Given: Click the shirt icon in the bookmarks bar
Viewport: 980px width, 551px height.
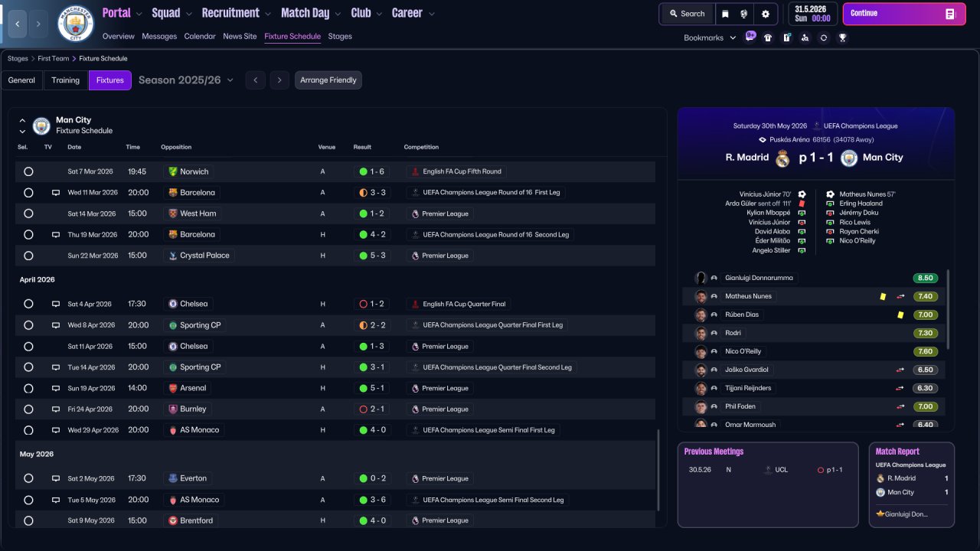Looking at the screenshot, I should 768,37.
